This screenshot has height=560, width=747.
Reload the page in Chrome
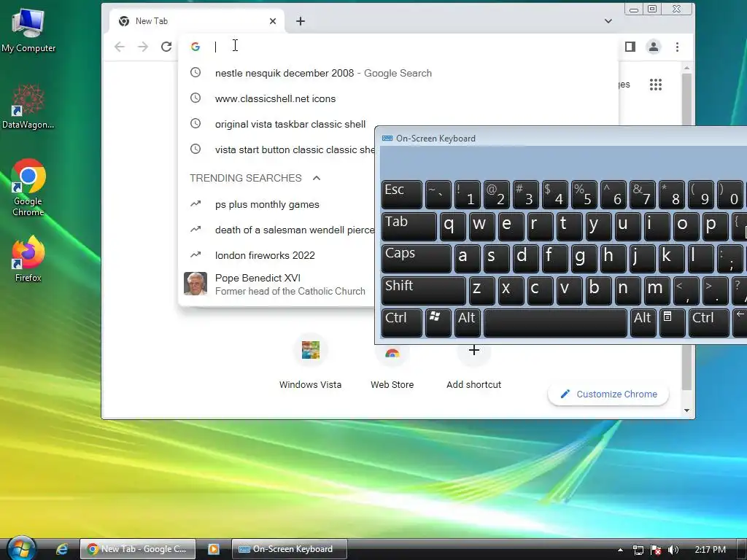[166, 47]
